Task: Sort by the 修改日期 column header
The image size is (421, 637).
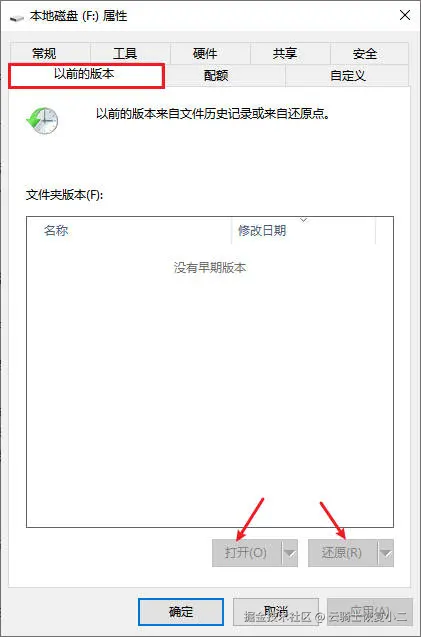Action: (303, 230)
